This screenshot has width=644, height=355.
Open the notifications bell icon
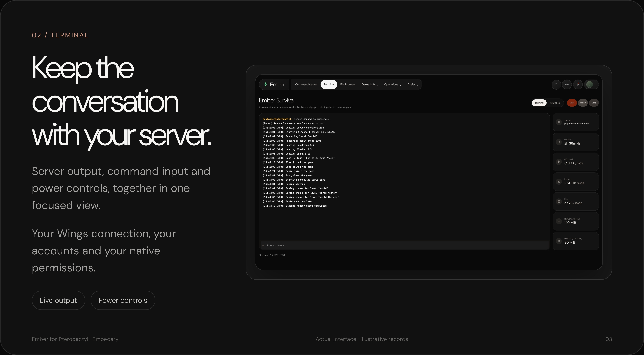tap(578, 85)
